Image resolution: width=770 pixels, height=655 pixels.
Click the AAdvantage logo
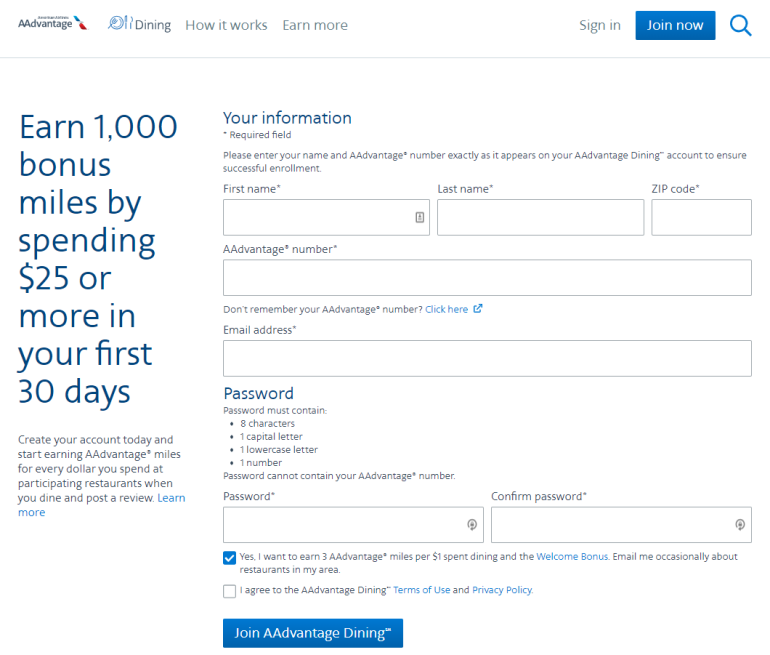tap(52, 23)
